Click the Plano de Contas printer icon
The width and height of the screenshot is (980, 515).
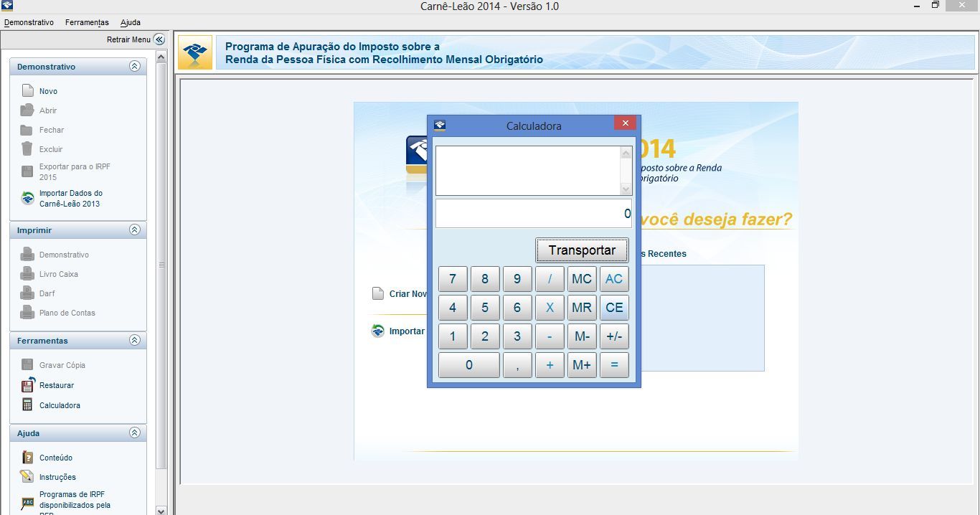(27, 312)
